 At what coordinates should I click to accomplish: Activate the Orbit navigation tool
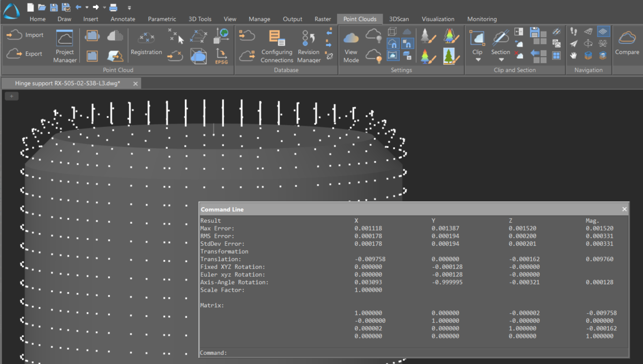(x=588, y=43)
